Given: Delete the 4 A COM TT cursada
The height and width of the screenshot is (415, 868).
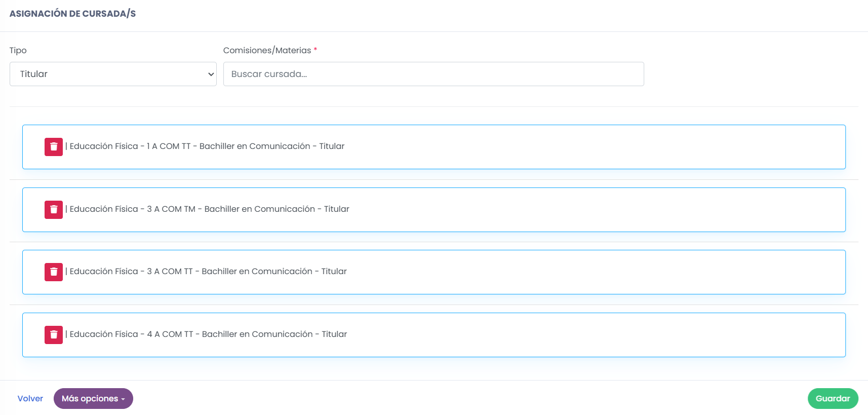Looking at the screenshot, I should (54, 335).
